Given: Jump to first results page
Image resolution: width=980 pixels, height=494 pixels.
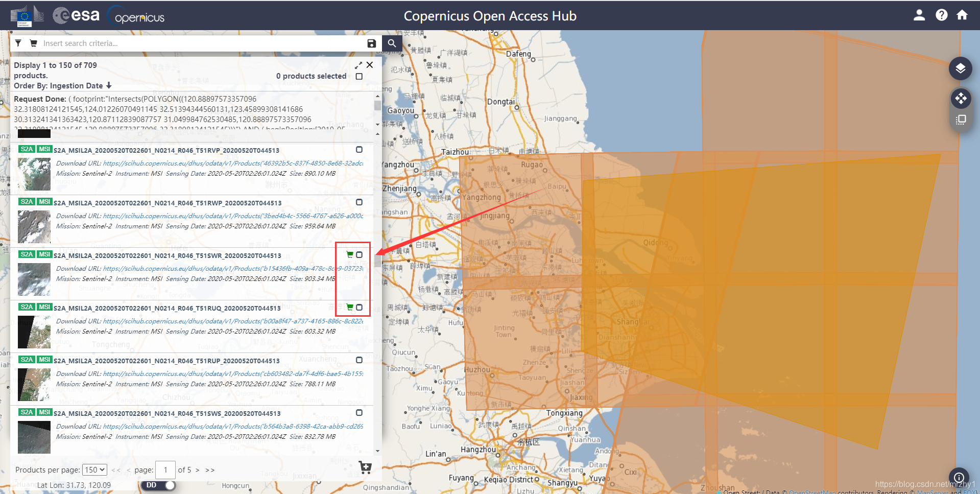Looking at the screenshot, I should click(116, 470).
